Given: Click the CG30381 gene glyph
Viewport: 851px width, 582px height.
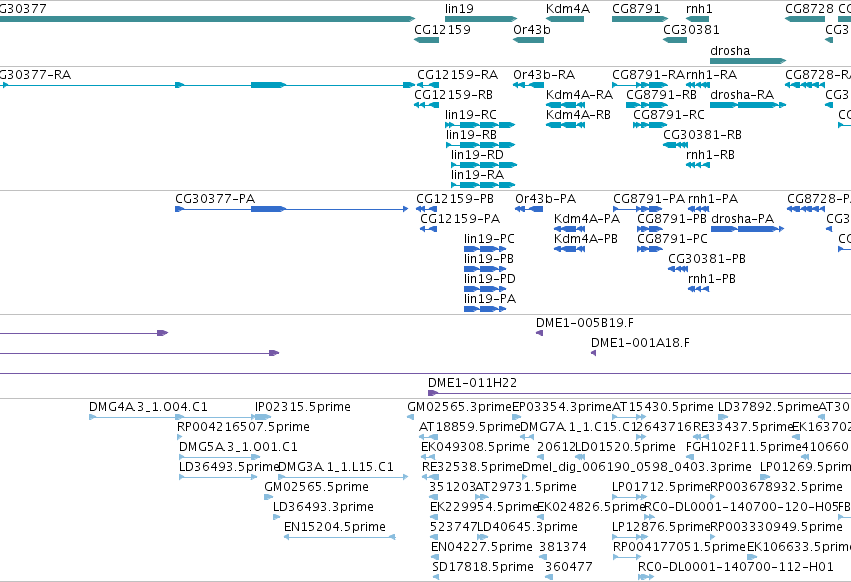Looking at the screenshot, I should tap(675, 40).
